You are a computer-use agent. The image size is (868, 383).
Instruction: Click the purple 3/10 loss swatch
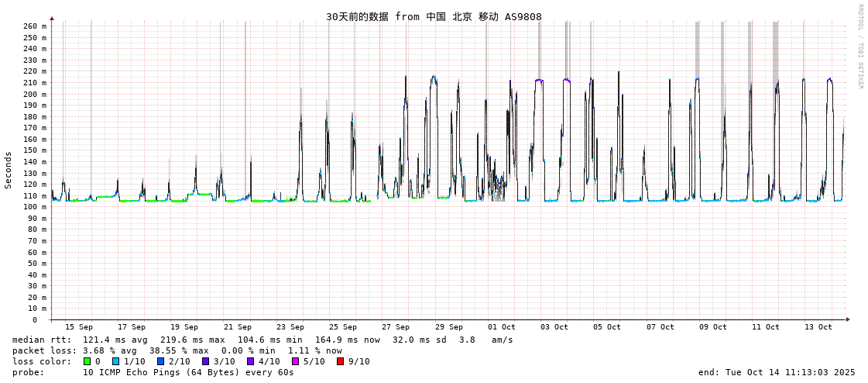click(x=205, y=361)
